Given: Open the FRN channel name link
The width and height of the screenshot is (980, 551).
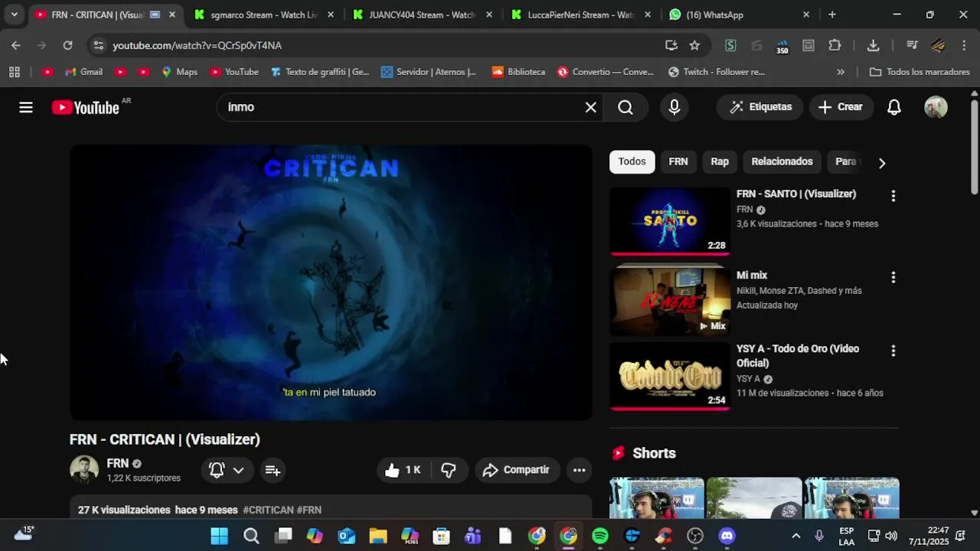Looking at the screenshot, I should pyautogui.click(x=117, y=463).
